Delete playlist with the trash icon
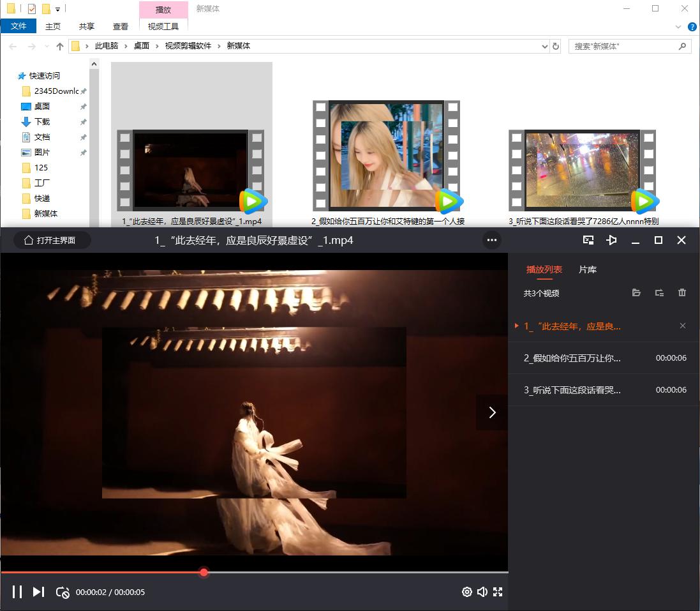 (x=682, y=292)
